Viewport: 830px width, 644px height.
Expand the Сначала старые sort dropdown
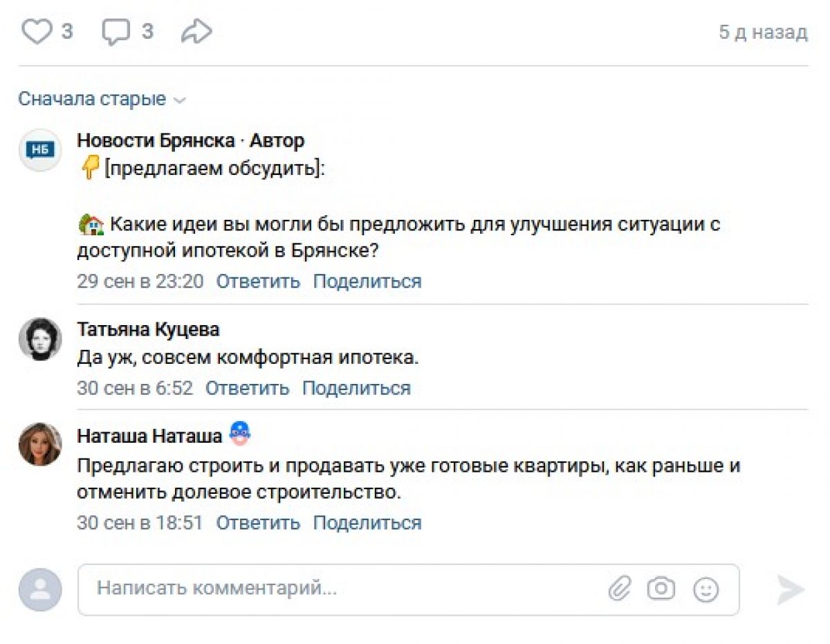(x=102, y=99)
